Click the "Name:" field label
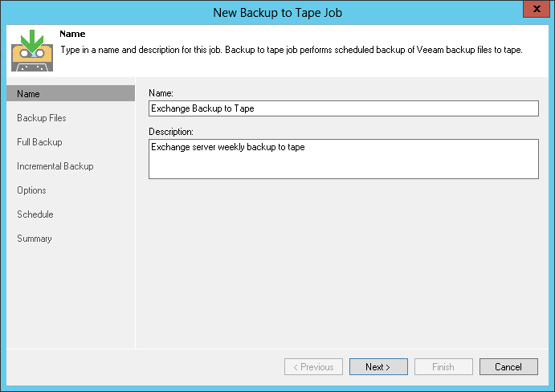555x392 pixels. (161, 94)
